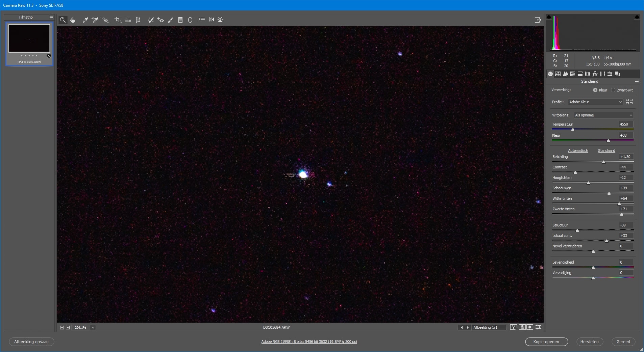Click the mirror top-bottom icon in the toolbar

[x=220, y=20]
